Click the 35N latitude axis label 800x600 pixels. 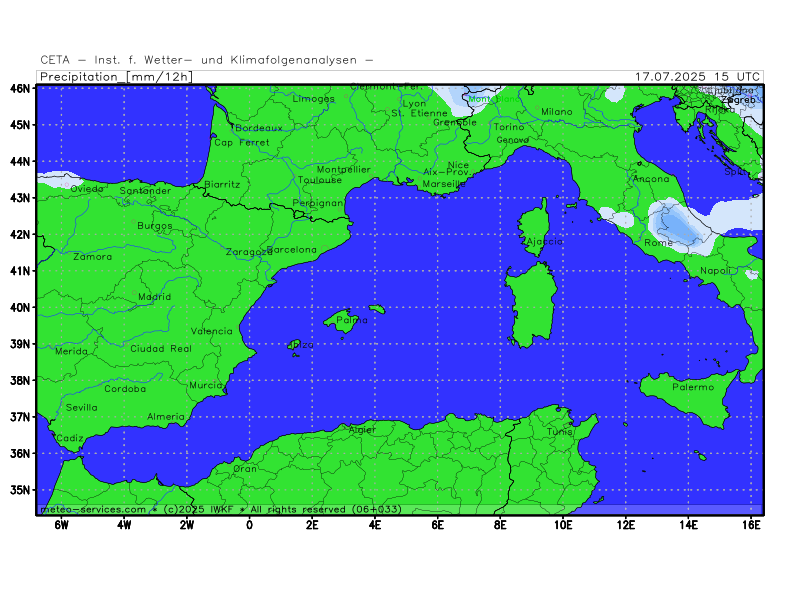(20, 490)
